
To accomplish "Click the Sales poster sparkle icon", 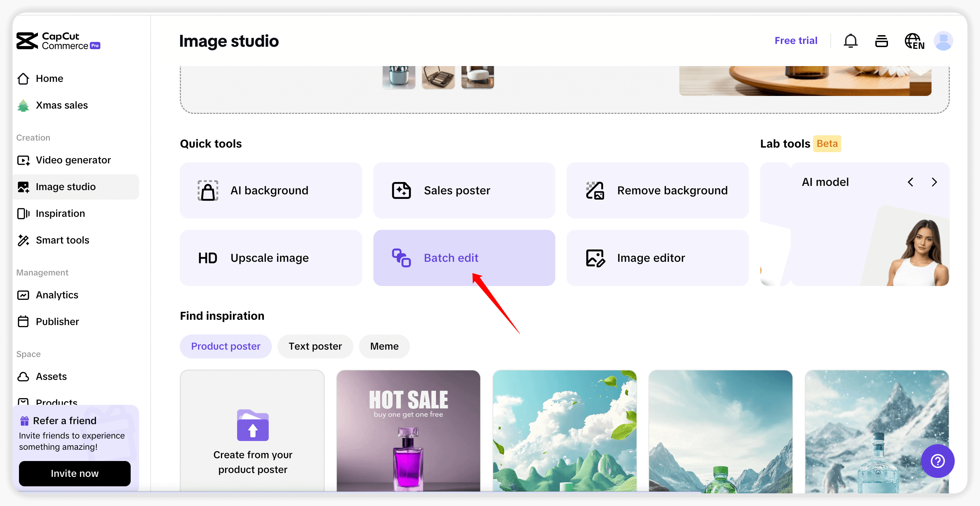I will 401,190.
